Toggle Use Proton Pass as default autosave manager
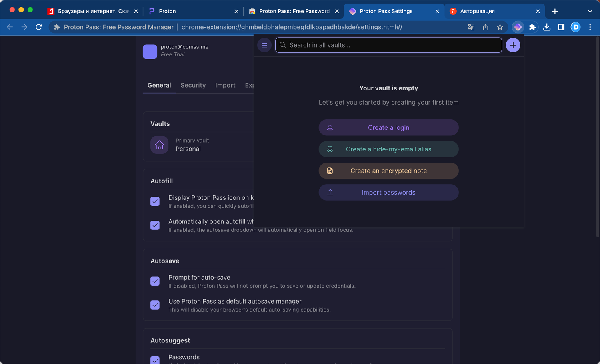Image resolution: width=600 pixels, height=364 pixels. pyautogui.click(x=155, y=305)
